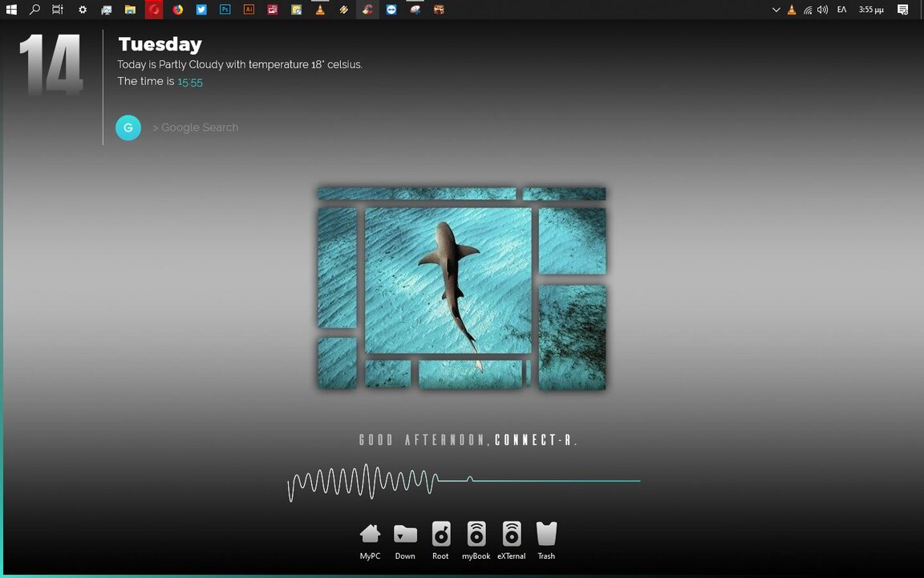Open VLC player in the taskbar
Viewport: 924px width, 578px height.
(320, 10)
